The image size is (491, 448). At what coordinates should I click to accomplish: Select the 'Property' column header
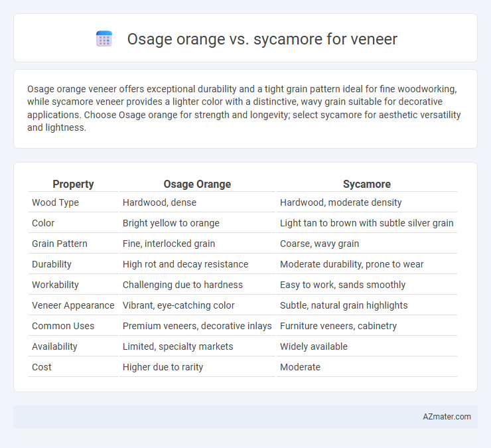click(x=73, y=184)
